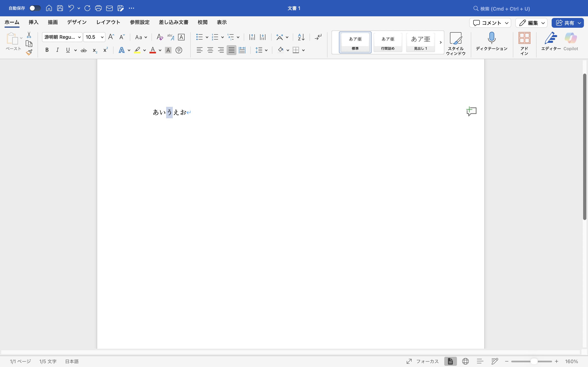Click the Share button (共有)
This screenshot has height=367, width=588.
(568, 23)
